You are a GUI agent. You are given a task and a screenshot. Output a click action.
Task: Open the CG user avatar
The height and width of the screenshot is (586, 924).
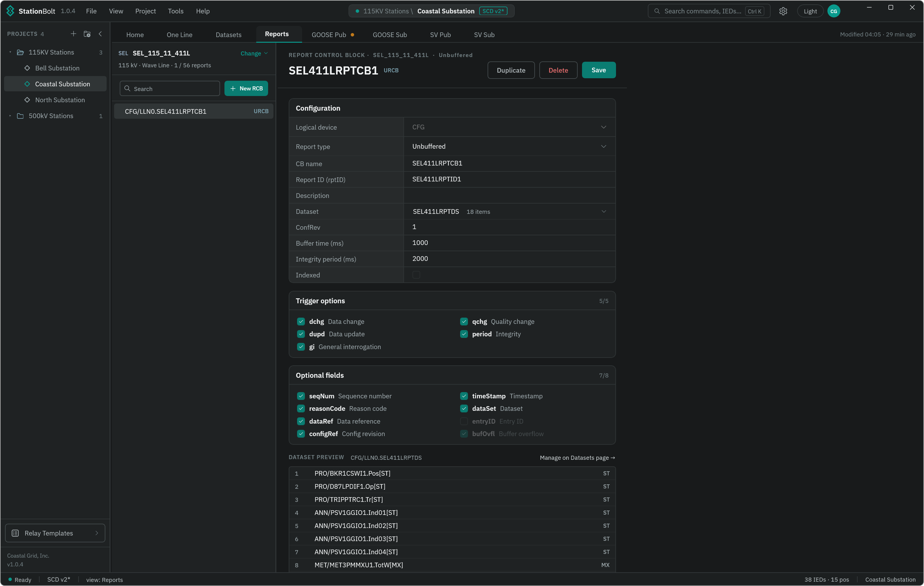(834, 11)
